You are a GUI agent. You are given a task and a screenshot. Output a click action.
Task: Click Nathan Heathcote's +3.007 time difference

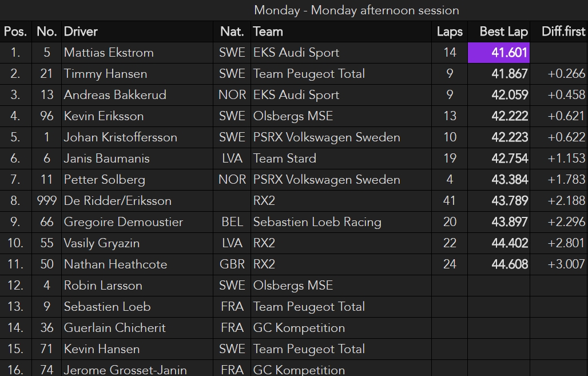pos(566,264)
